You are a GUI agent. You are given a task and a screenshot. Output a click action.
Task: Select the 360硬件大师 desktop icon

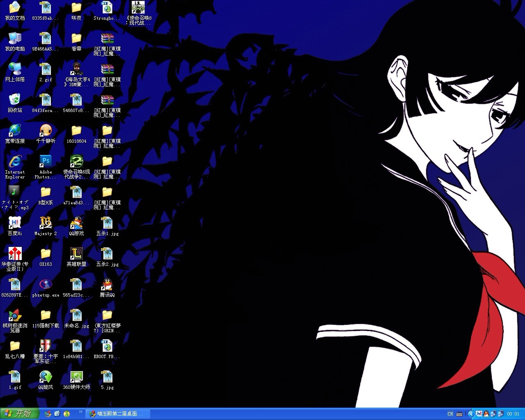click(76, 377)
